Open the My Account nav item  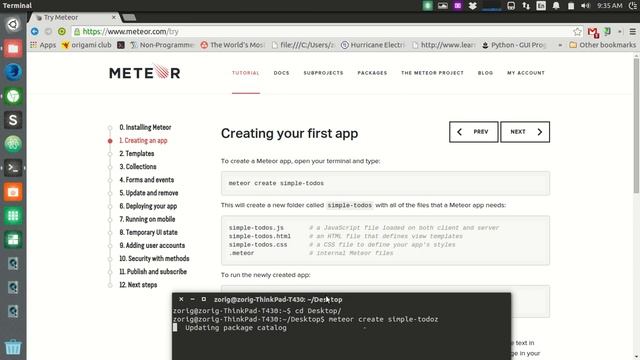526,73
